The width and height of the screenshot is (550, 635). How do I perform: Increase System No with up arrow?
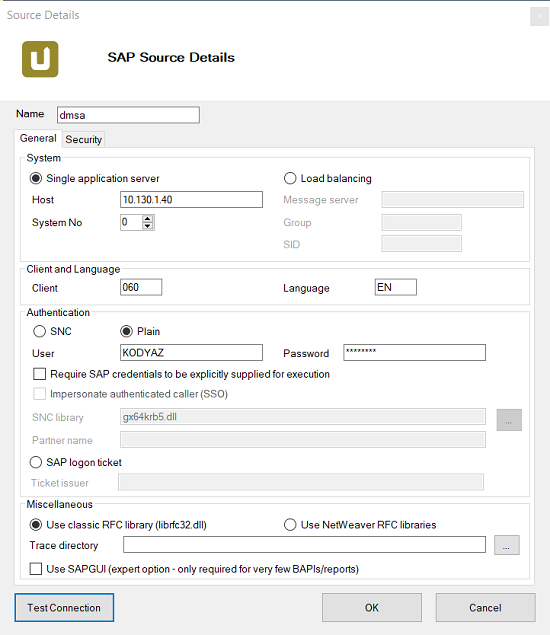(147, 219)
